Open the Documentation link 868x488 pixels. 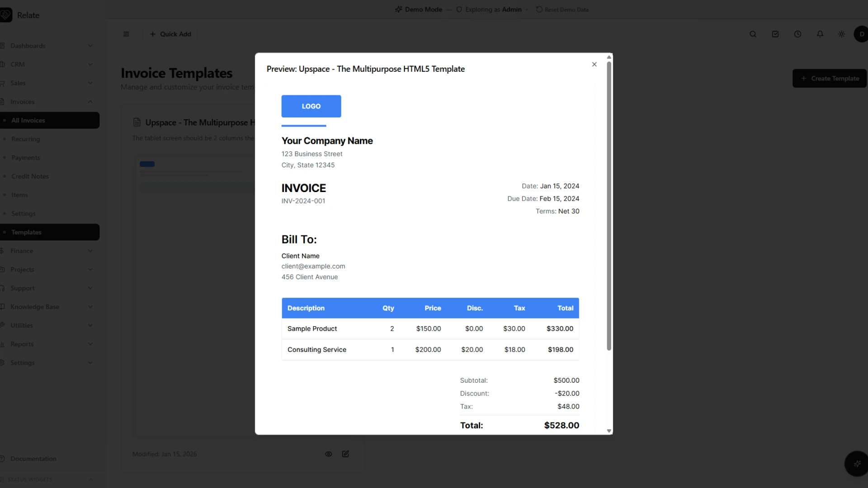(33, 459)
